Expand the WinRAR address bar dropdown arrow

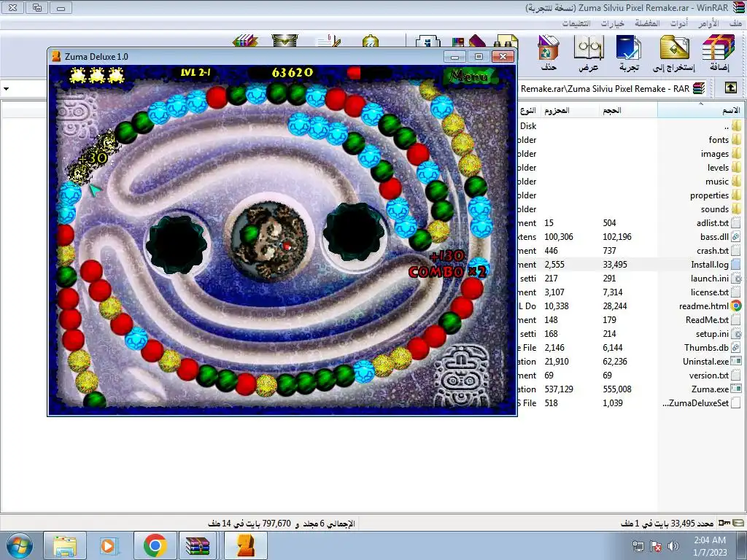pos(6,88)
